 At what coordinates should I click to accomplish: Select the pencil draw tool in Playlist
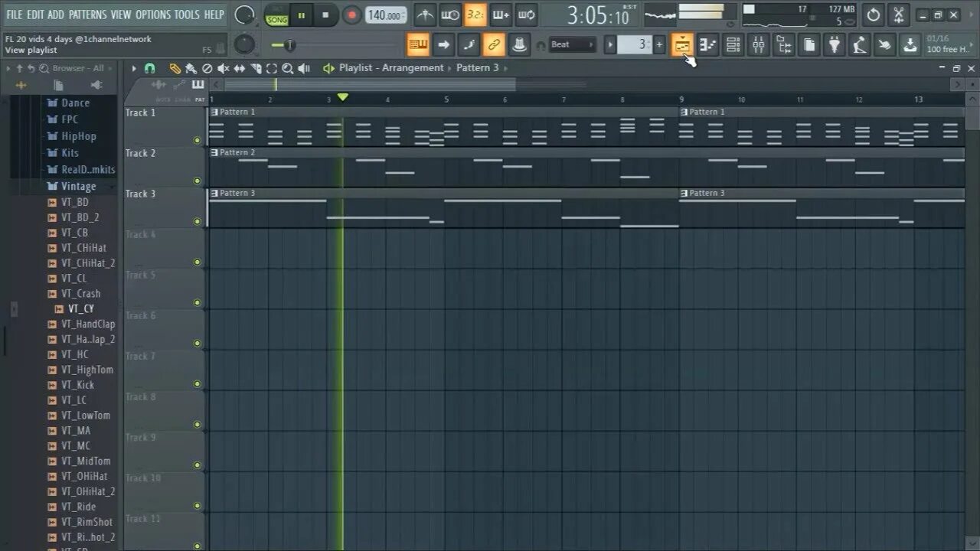(x=175, y=68)
